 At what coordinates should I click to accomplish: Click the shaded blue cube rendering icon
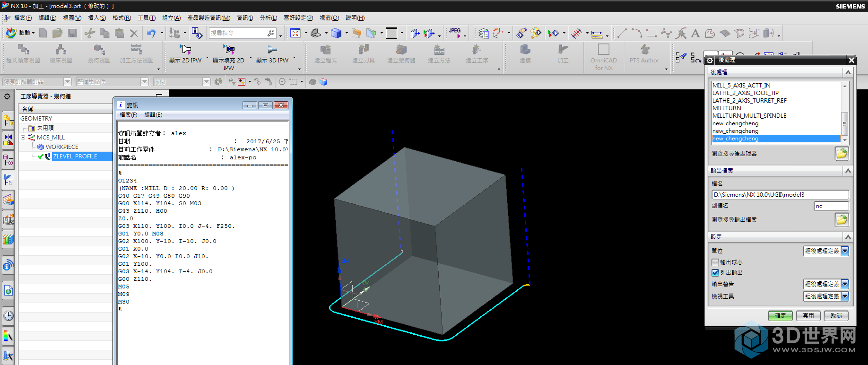(x=336, y=33)
